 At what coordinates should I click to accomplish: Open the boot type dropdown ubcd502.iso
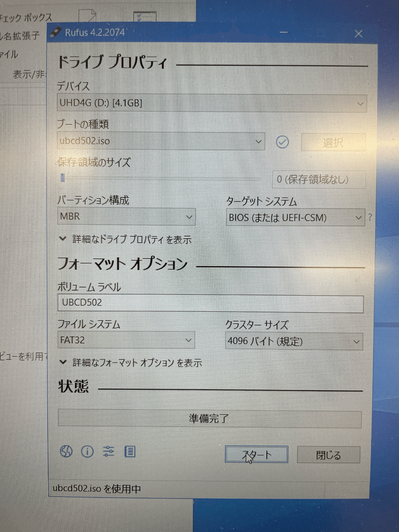tap(161, 141)
